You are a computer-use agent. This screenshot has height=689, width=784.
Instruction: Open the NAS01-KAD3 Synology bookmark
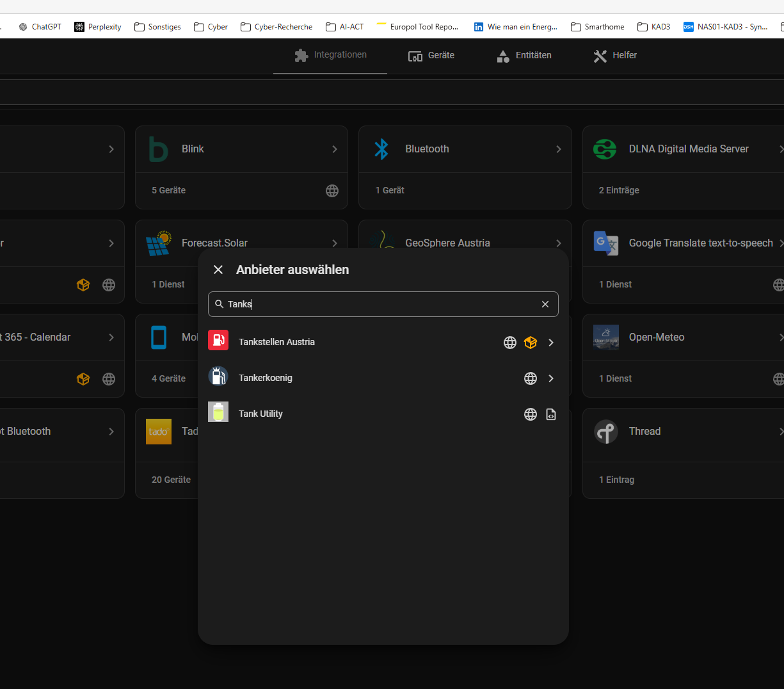726,27
